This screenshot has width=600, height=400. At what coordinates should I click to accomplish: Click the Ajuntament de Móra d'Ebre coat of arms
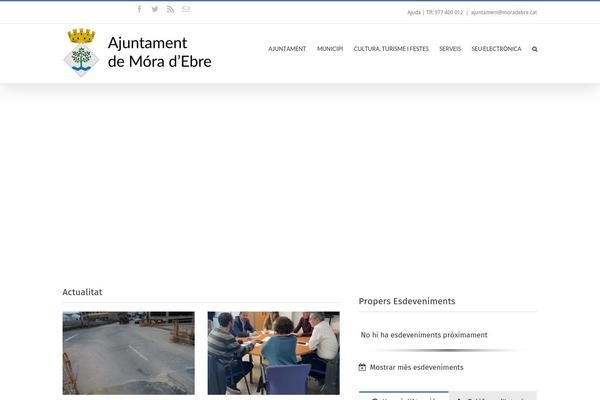tap(81, 52)
